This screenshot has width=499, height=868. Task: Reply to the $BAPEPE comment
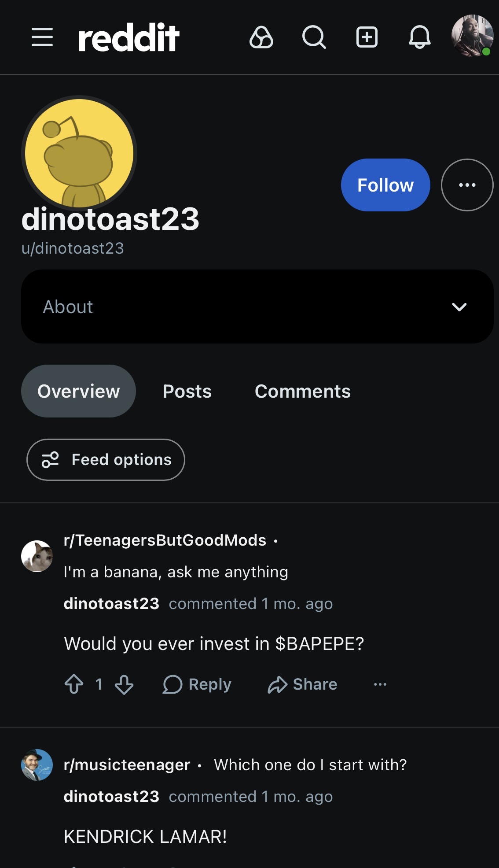coord(197,684)
